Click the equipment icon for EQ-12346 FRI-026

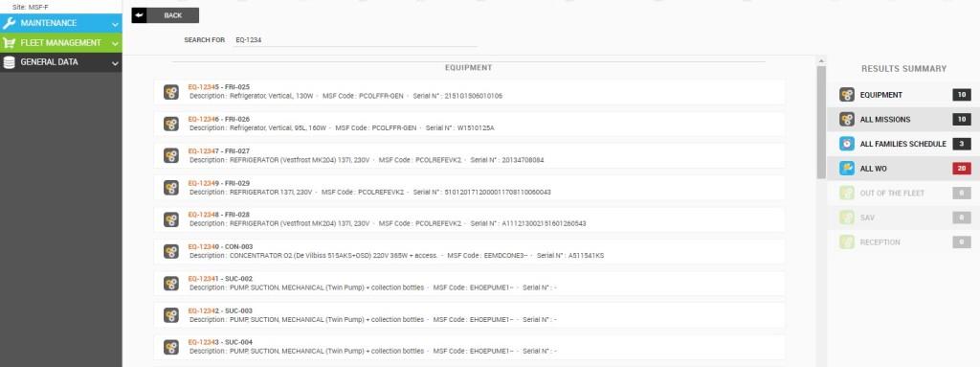click(171, 124)
